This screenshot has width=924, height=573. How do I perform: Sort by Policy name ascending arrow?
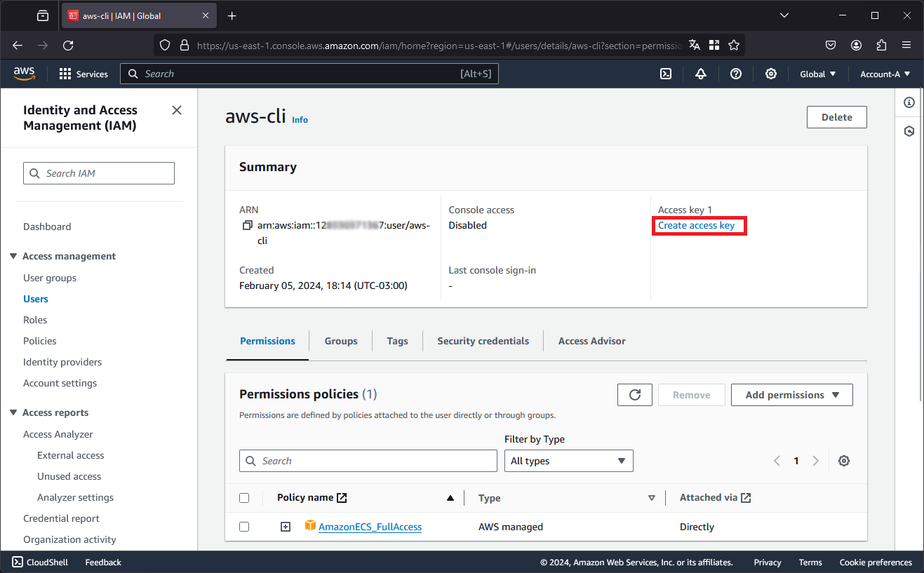450,498
